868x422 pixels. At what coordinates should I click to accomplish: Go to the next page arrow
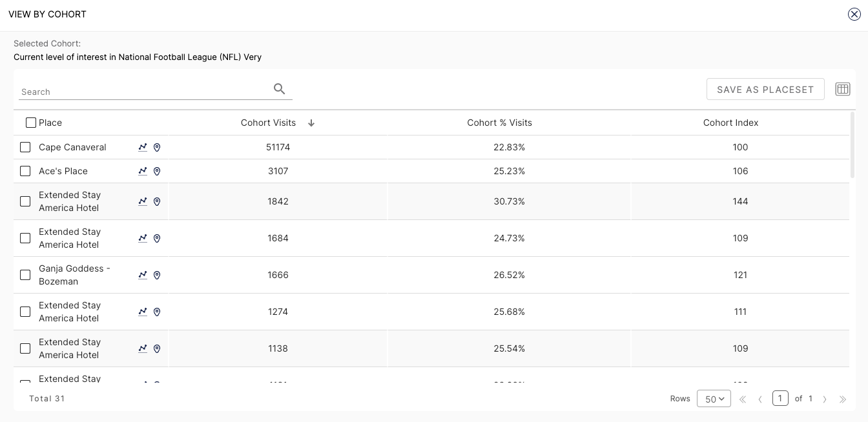click(x=825, y=399)
